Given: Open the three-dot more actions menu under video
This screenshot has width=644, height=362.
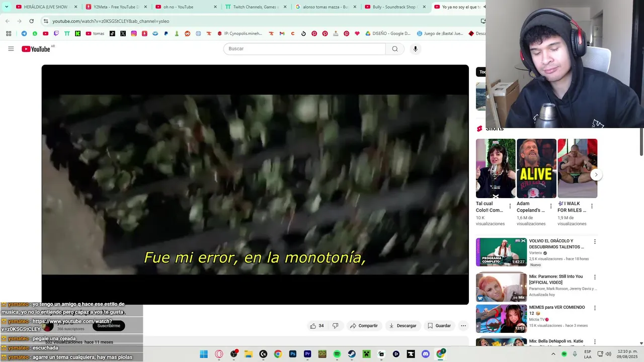Looking at the screenshot, I should (x=463, y=326).
